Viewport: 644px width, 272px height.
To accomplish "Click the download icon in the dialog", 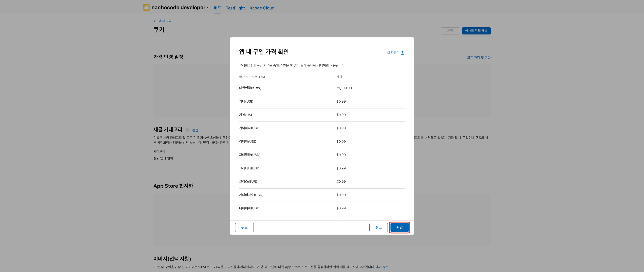I will pos(402,53).
